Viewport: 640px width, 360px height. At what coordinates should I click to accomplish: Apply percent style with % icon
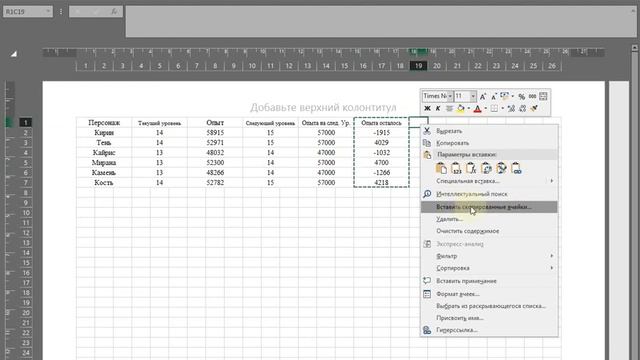(x=522, y=97)
